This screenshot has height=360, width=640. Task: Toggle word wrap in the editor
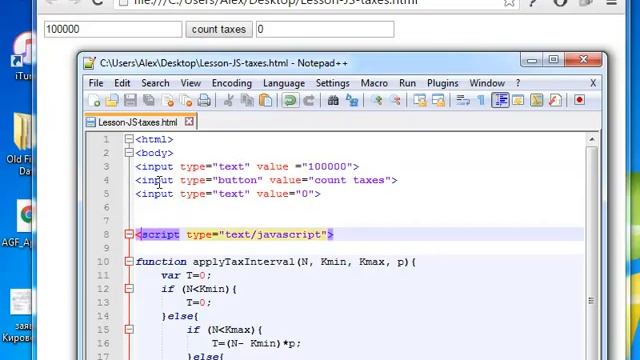[x=463, y=100]
